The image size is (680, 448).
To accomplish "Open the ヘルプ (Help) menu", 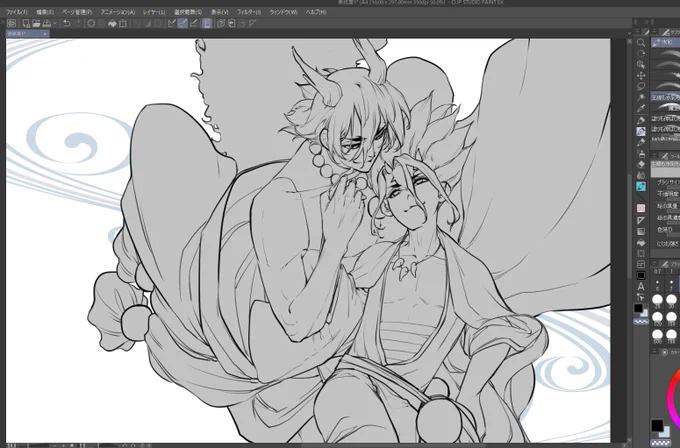I will coord(316,12).
